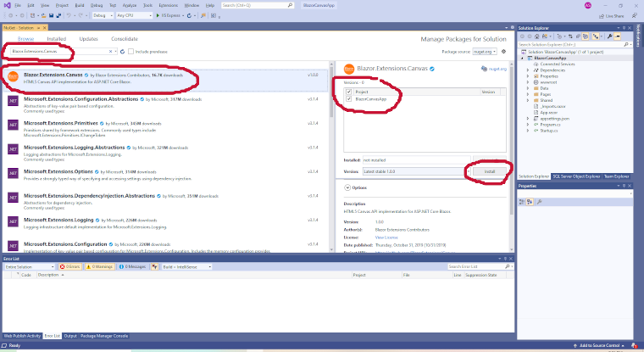Toggle the 0 Warnings filter button
Screen dimensions: 644x352
click(99, 267)
